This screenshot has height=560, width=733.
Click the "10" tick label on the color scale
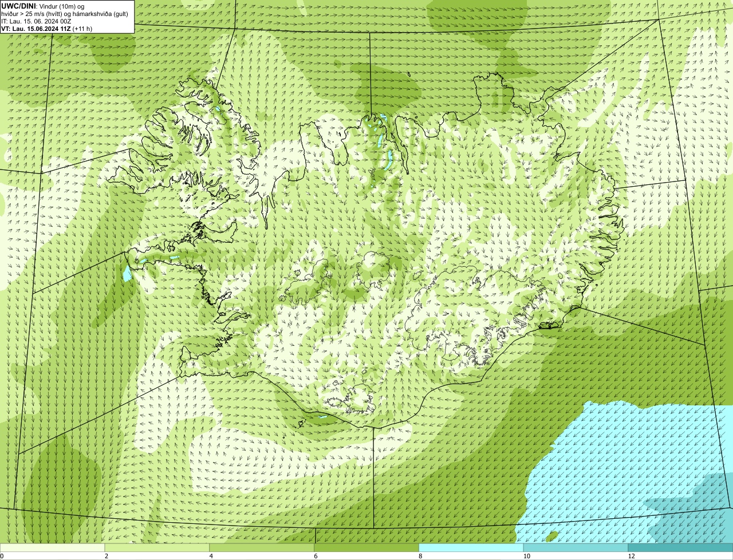526,556
